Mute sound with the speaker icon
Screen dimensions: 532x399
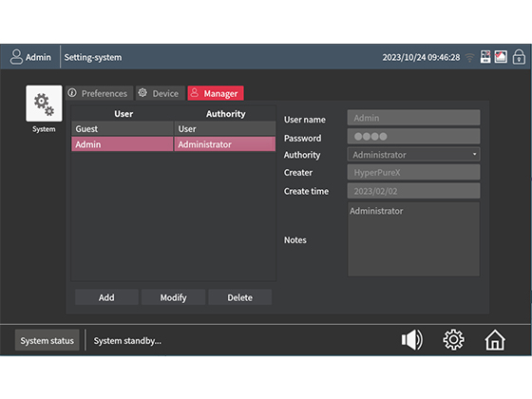[x=412, y=340]
